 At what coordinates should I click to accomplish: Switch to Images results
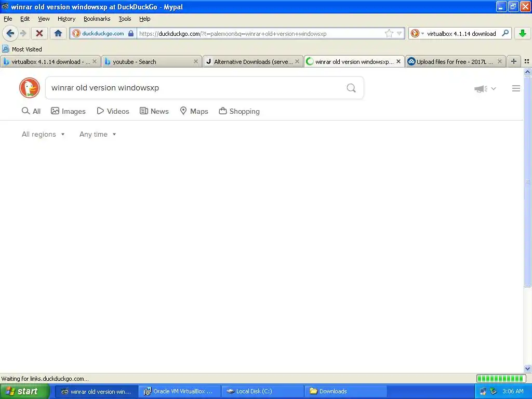tap(68, 111)
